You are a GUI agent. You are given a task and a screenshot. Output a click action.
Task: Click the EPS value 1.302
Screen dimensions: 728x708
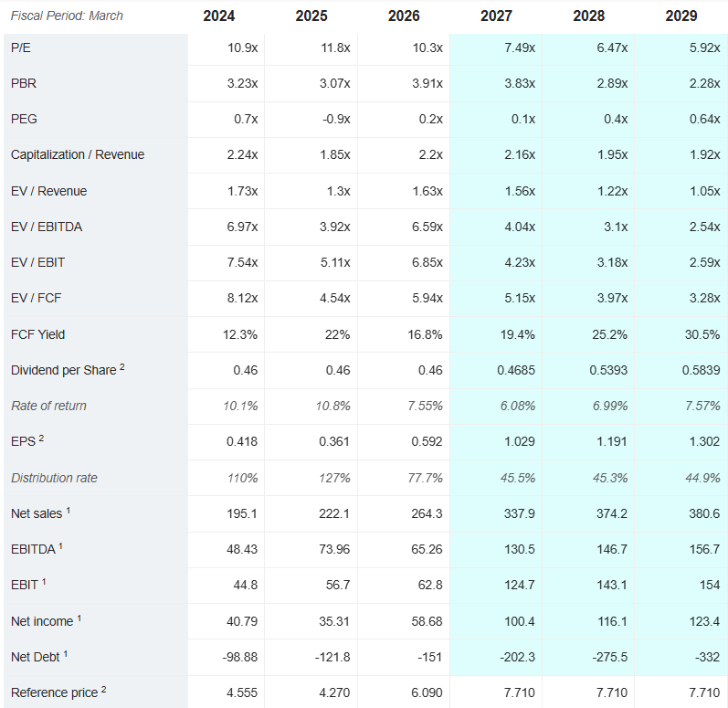click(x=704, y=441)
